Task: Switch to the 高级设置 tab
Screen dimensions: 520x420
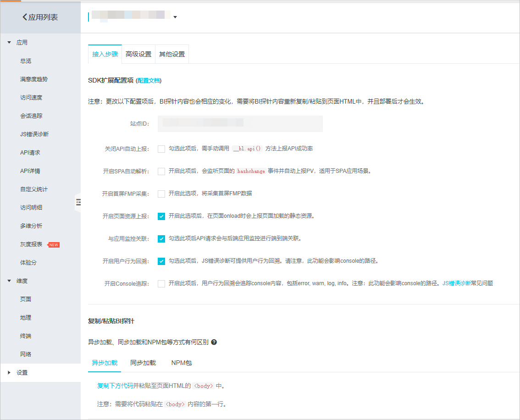Action: pyautogui.click(x=138, y=54)
